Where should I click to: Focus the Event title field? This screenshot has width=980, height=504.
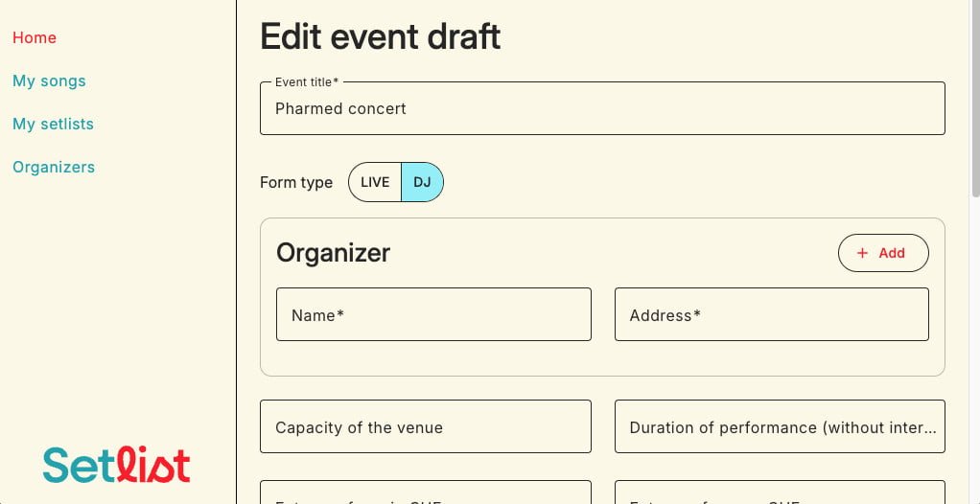(x=602, y=108)
